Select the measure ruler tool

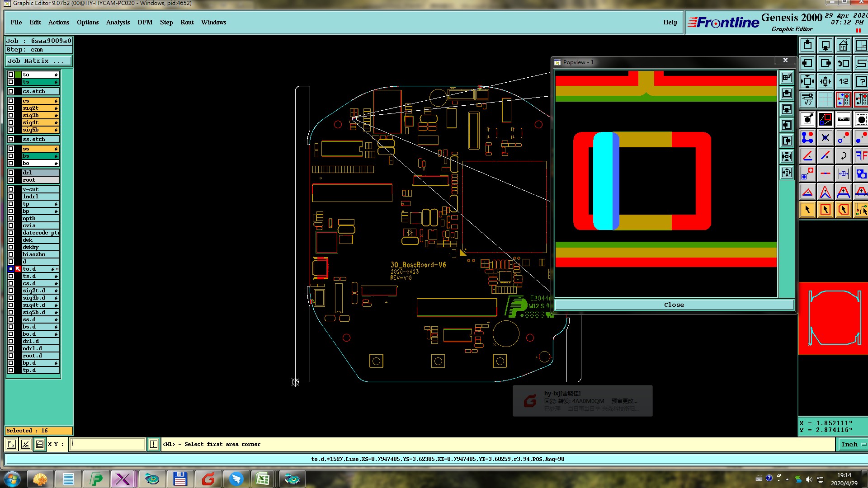[843, 120]
